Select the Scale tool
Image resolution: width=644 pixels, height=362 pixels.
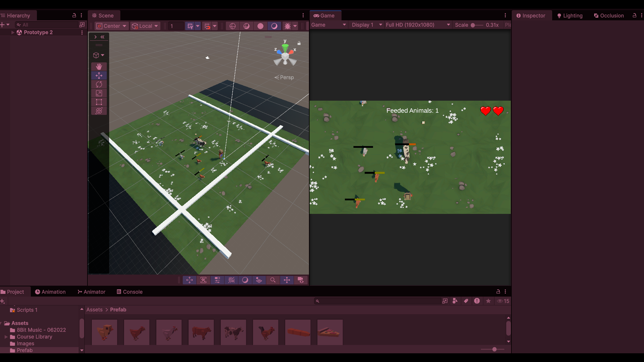pyautogui.click(x=99, y=93)
